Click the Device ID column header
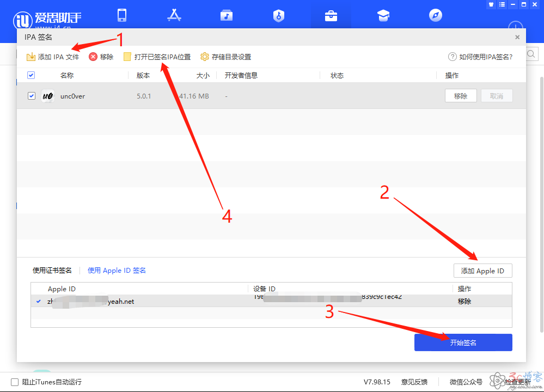Screen dimensions: 544x392 264,289
